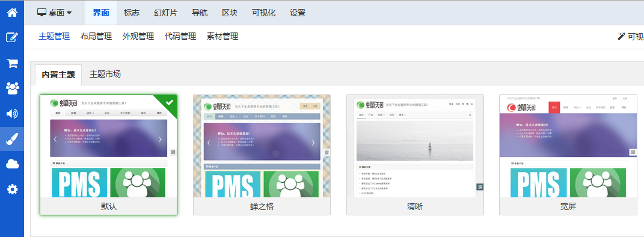Go to 布局管理 submenu link
Image resolution: width=644 pixels, height=237 pixels.
click(97, 37)
